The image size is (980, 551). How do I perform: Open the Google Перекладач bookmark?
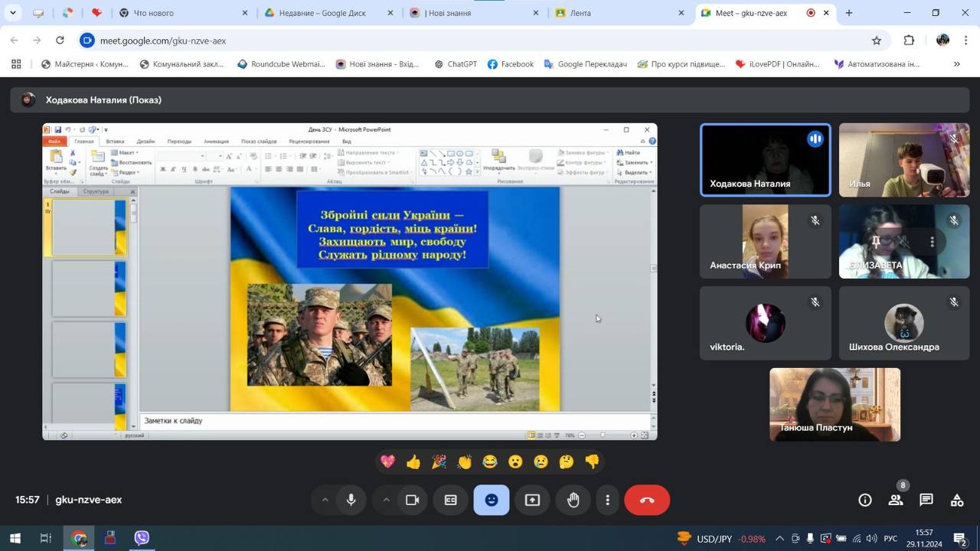pyautogui.click(x=585, y=64)
